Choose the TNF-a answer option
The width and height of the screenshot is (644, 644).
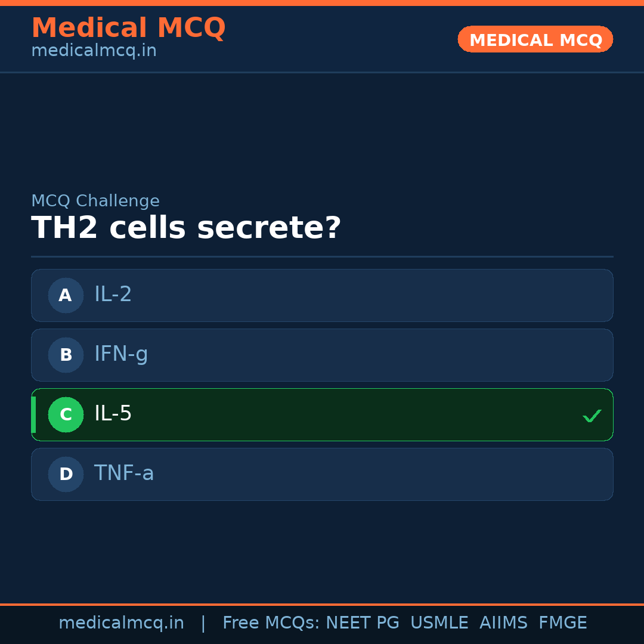pyautogui.click(x=322, y=474)
